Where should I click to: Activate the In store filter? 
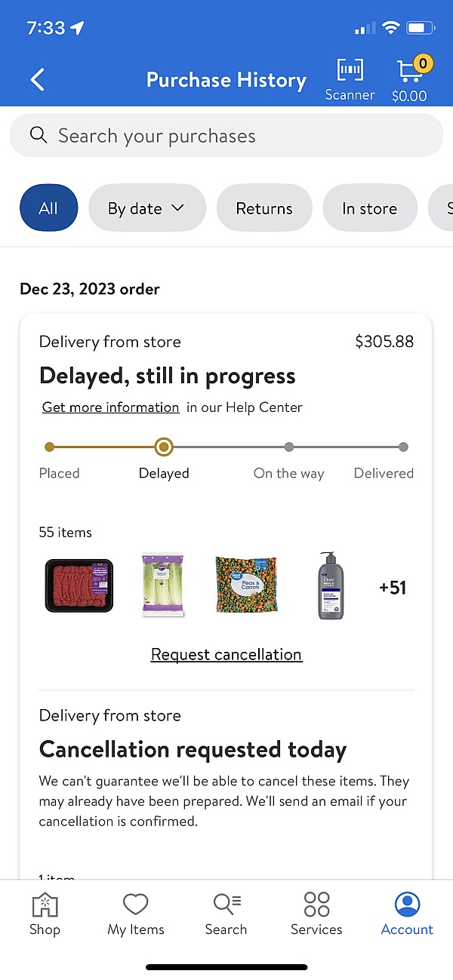[x=370, y=207]
